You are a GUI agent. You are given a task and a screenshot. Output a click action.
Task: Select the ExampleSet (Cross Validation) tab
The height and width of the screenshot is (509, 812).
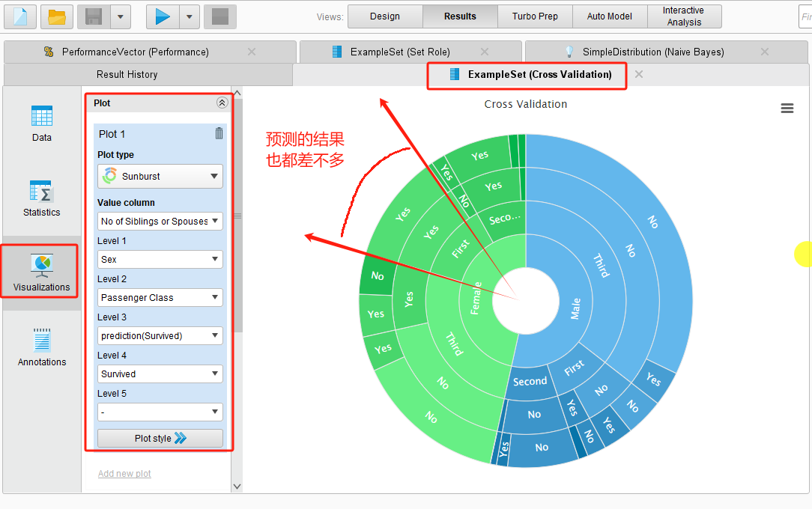point(539,75)
